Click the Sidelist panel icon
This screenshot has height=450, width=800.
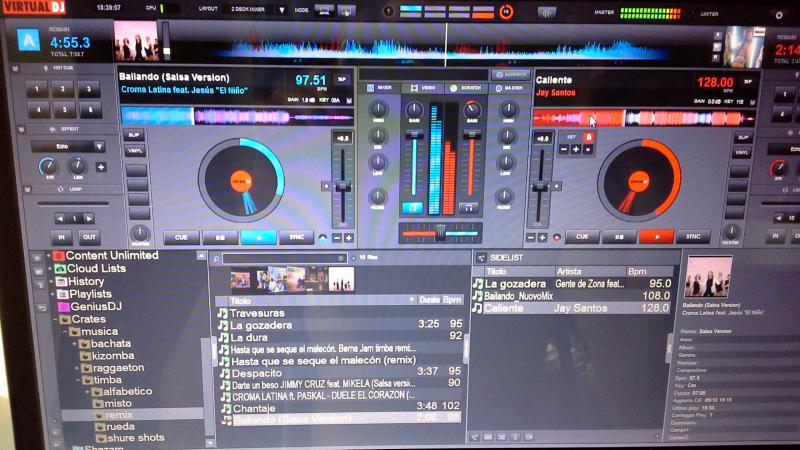481,258
